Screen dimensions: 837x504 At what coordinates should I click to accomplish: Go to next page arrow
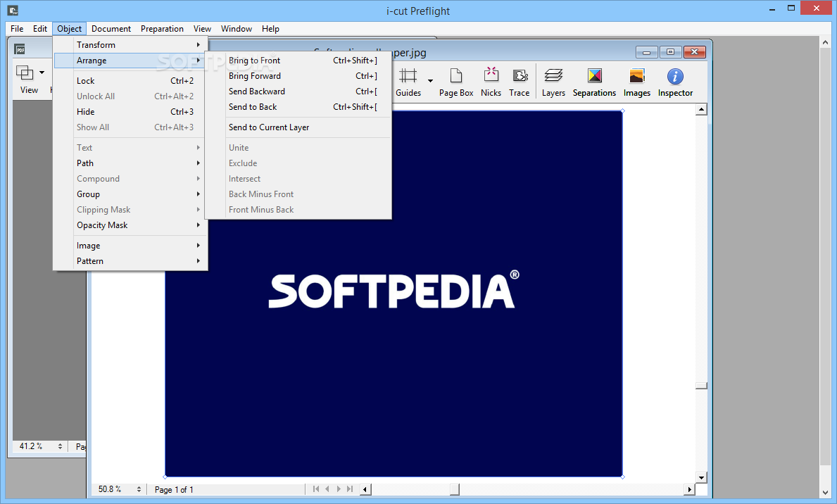[x=339, y=489]
